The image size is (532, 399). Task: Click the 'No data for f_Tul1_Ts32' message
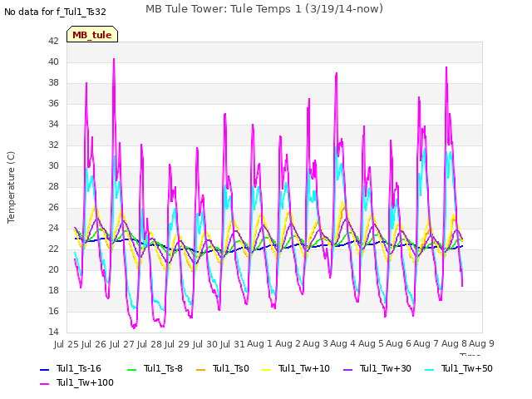coord(55,12)
